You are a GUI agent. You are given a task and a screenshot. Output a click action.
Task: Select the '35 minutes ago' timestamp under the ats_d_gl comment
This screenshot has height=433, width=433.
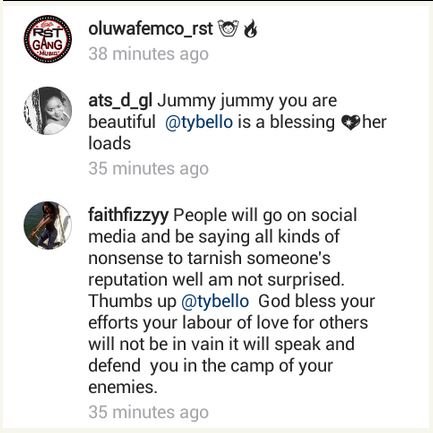click(148, 169)
